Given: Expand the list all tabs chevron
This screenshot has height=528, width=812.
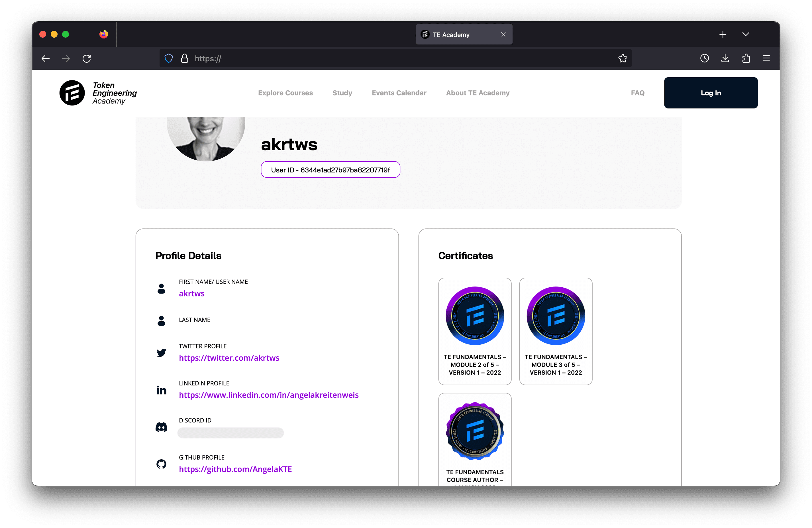Looking at the screenshot, I should click(746, 34).
